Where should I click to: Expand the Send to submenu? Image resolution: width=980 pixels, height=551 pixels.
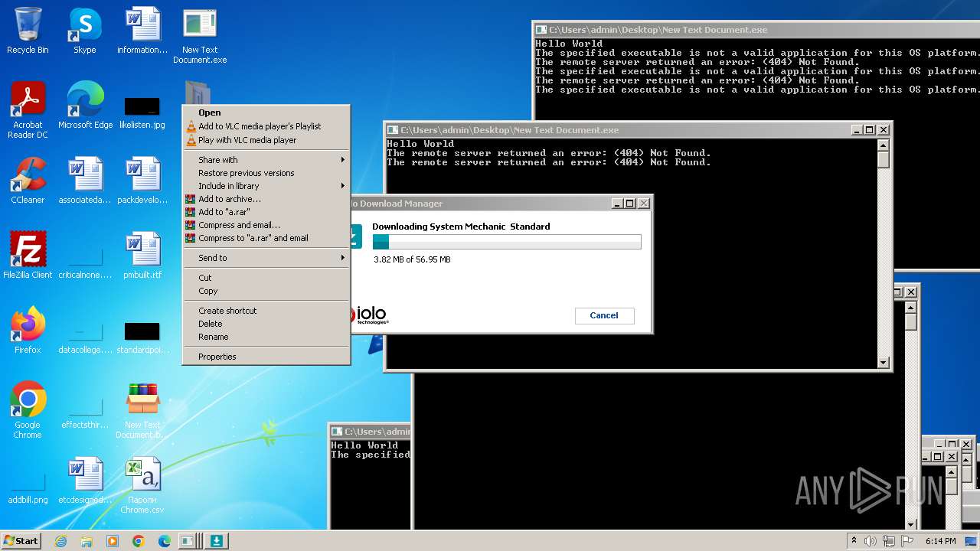pos(266,258)
